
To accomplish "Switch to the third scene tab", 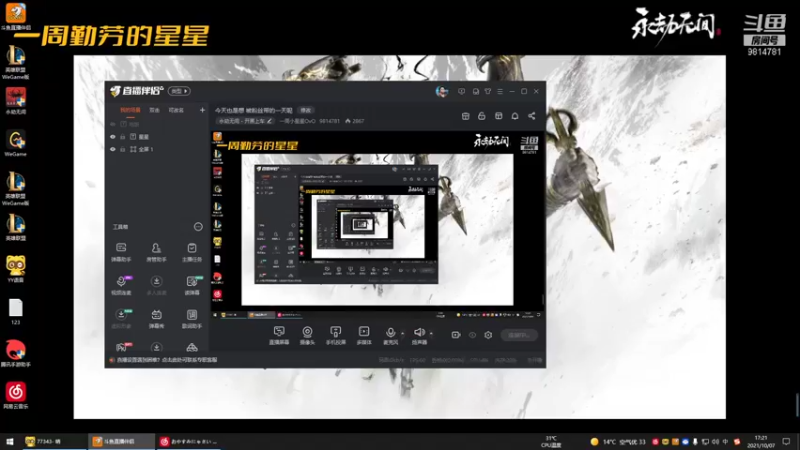I will (176, 110).
